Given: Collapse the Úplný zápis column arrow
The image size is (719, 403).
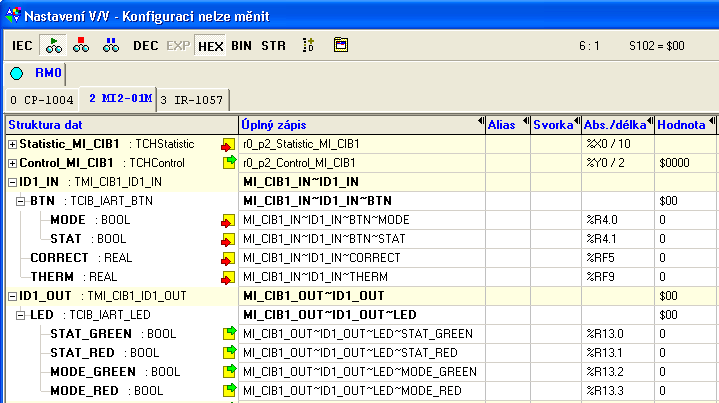Looking at the screenshot, I should pos(481,121).
